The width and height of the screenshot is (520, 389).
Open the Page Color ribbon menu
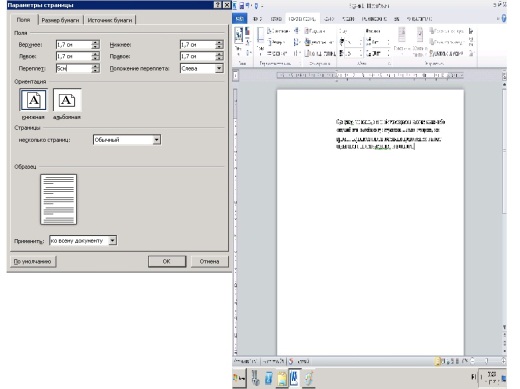[x=319, y=42]
